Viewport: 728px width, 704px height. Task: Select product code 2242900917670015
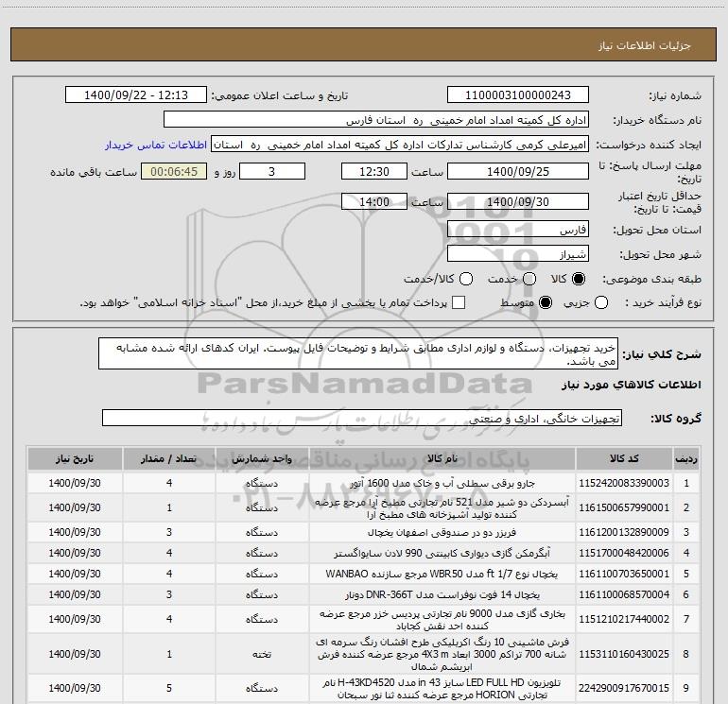coord(624,688)
